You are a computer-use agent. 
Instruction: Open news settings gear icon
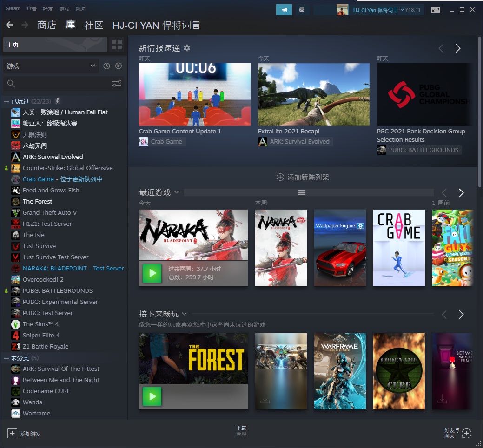tap(187, 48)
